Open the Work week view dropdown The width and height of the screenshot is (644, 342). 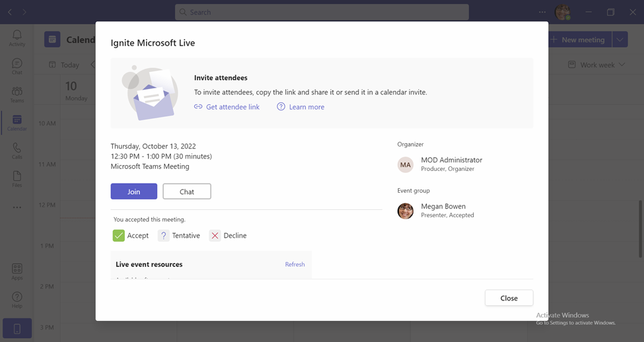click(596, 65)
